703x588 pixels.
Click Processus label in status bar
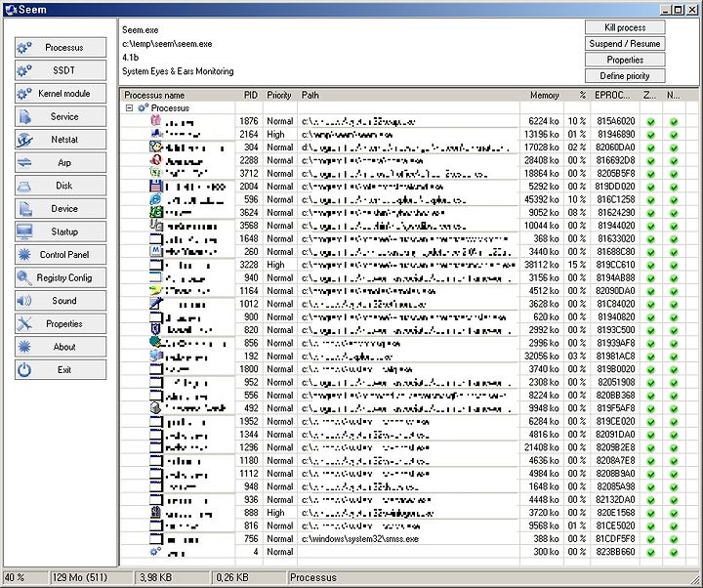(x=313, y=577)
